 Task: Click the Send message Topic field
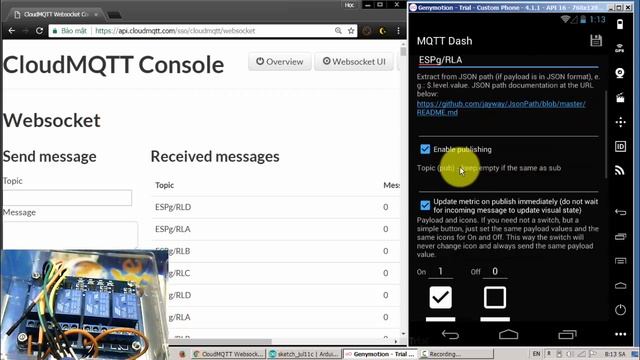(x=67, y=198)
